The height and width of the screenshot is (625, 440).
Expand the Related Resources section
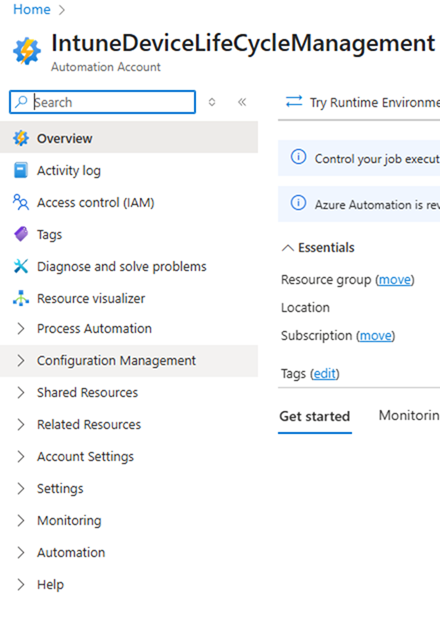pos(21,425)
